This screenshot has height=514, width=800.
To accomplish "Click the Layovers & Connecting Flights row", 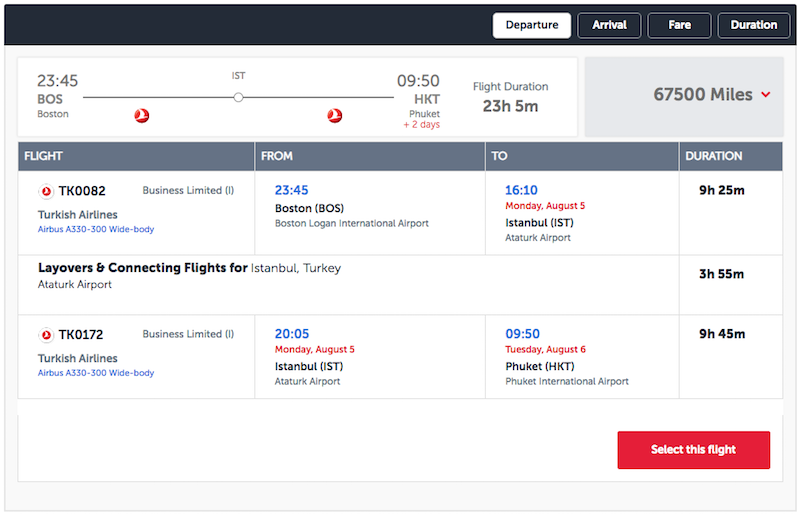I will point(399,285).
